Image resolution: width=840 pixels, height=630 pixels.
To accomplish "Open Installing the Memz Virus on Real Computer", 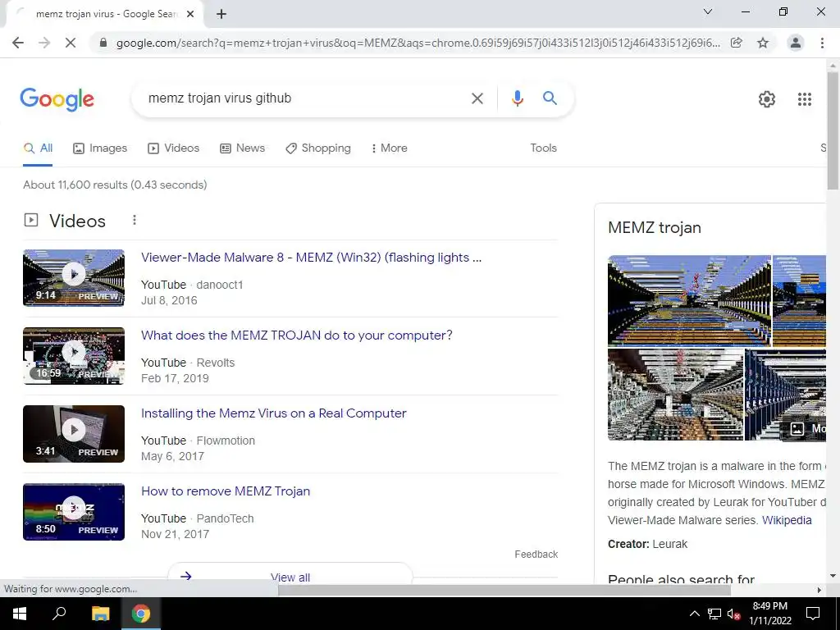I will [x=274, y=413].
